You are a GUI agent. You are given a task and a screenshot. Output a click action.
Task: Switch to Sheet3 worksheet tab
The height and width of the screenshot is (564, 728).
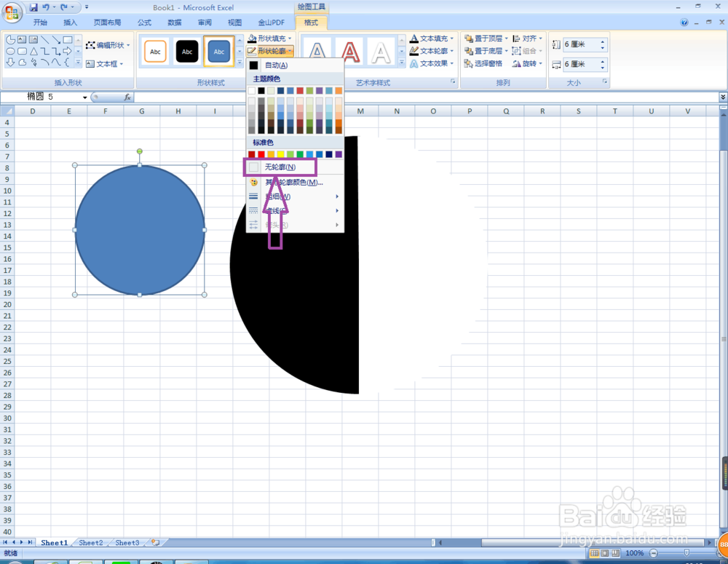tap(127, 542)
